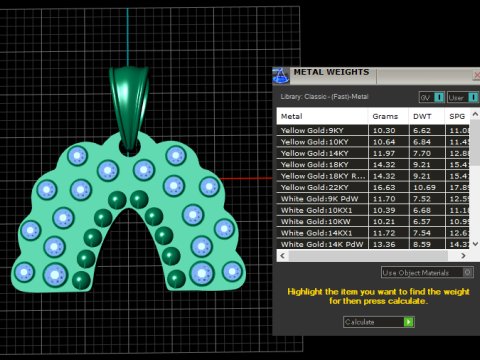
Task: Sort by the DWT column header
Action: pos(427,116)
